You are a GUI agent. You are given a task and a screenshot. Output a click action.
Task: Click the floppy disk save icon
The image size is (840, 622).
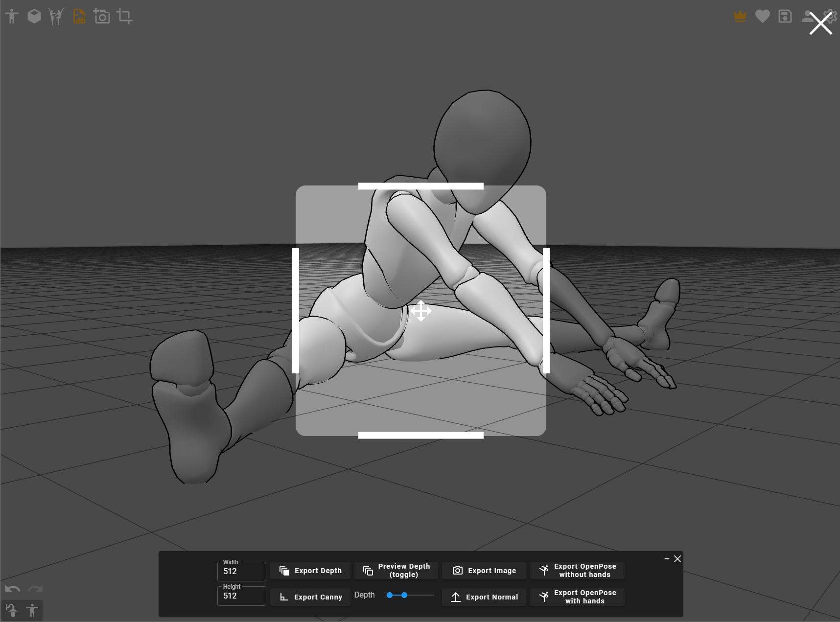click(785, 17)
